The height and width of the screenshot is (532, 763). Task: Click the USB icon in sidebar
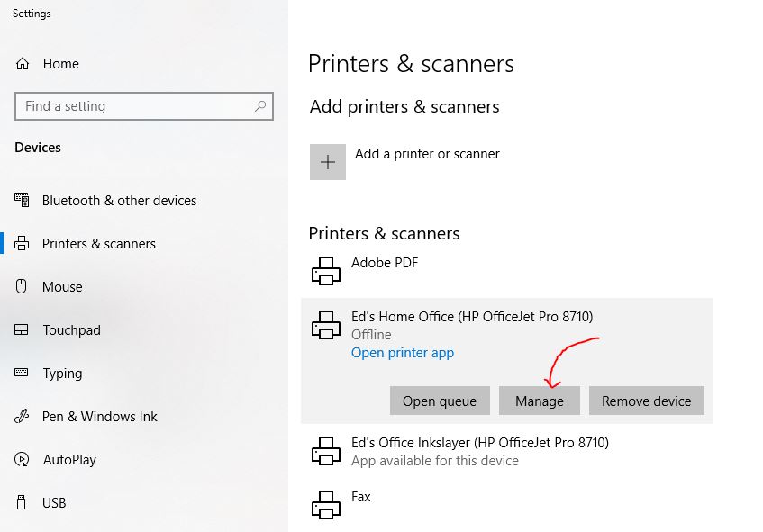click(23, 503)
